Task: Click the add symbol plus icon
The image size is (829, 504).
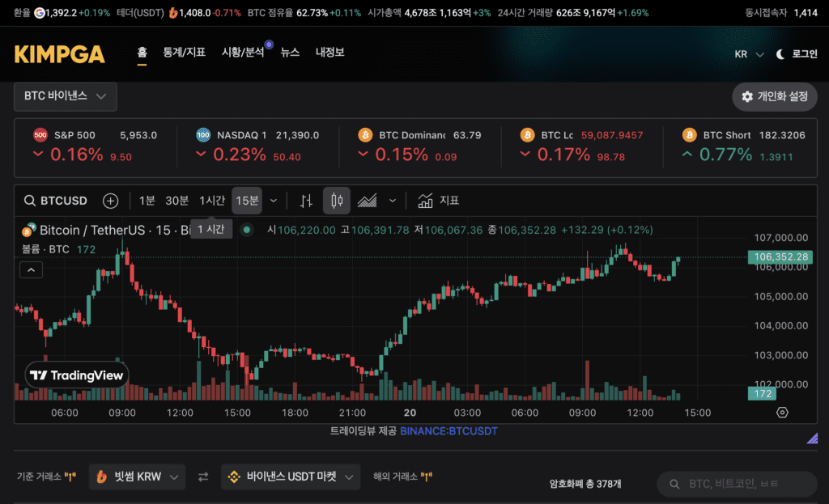Action: (110, 201)
